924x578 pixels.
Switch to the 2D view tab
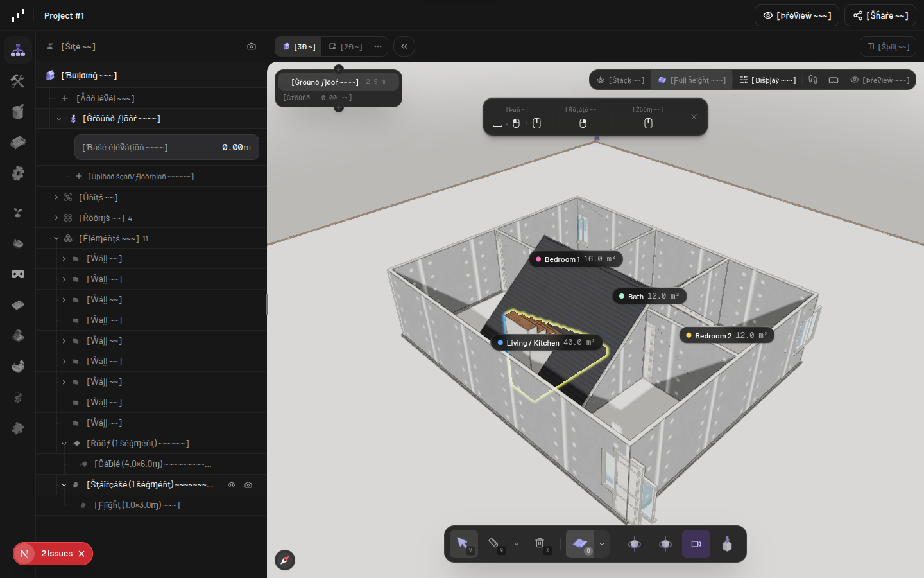pyautogui.click(x=346, y=46)
